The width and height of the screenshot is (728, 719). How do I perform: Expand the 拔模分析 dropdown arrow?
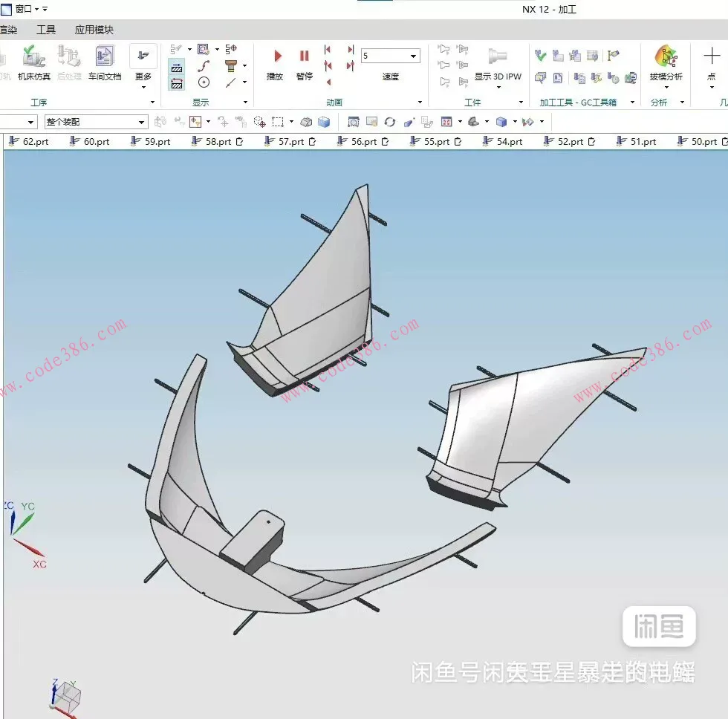click(x=666, y=87)
